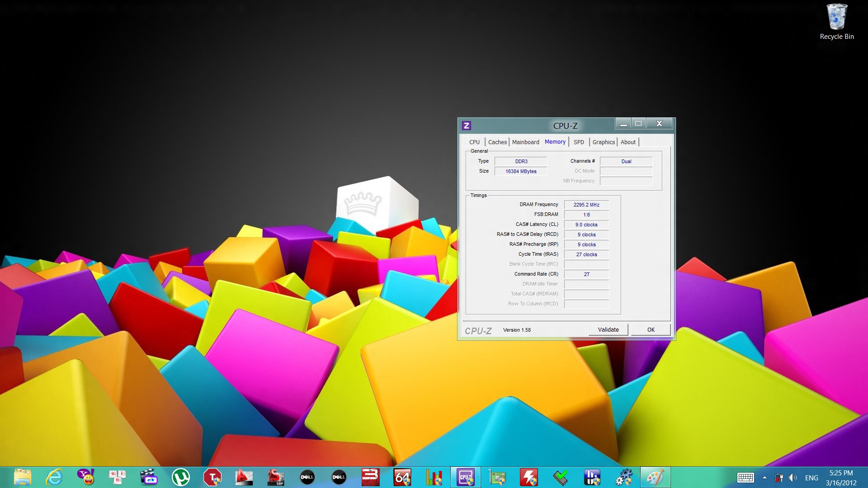
Task: Launch uTorrent from the taskbar
Action: 180,477
